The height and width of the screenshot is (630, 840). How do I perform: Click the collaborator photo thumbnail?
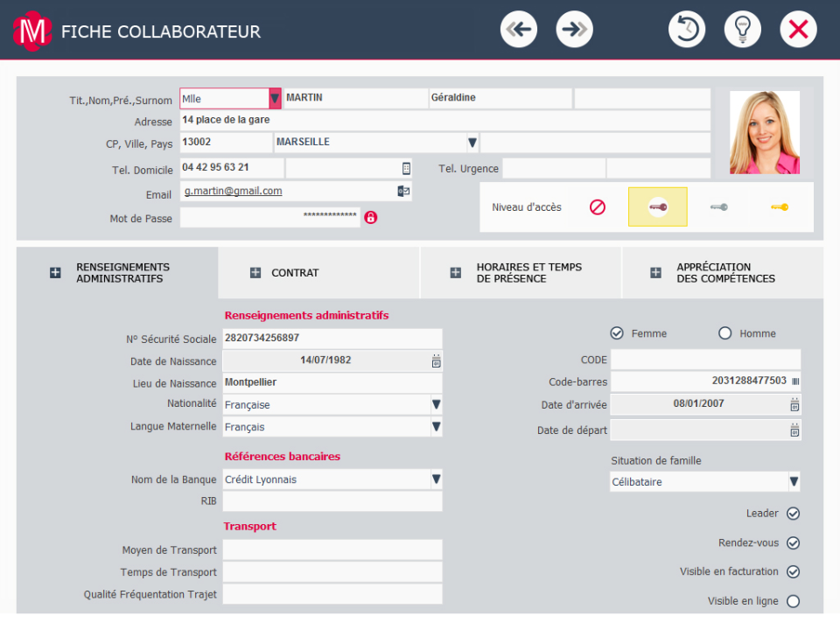(765, 132)
